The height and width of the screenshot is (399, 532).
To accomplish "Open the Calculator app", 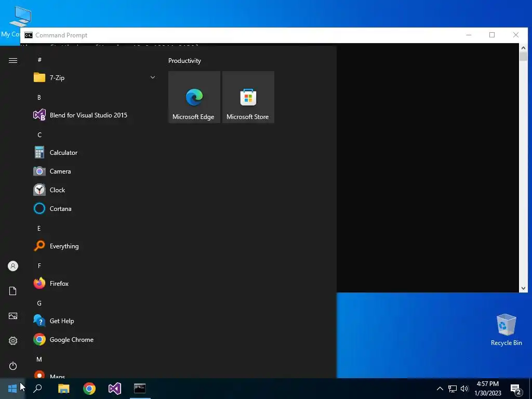I will click(95, 153).
